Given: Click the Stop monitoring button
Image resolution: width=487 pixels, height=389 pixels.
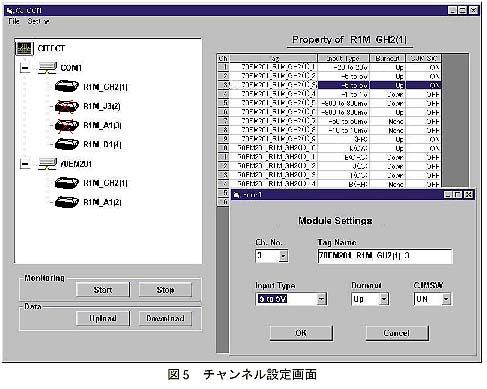Looking at the screenshot, I should (165, 290).
